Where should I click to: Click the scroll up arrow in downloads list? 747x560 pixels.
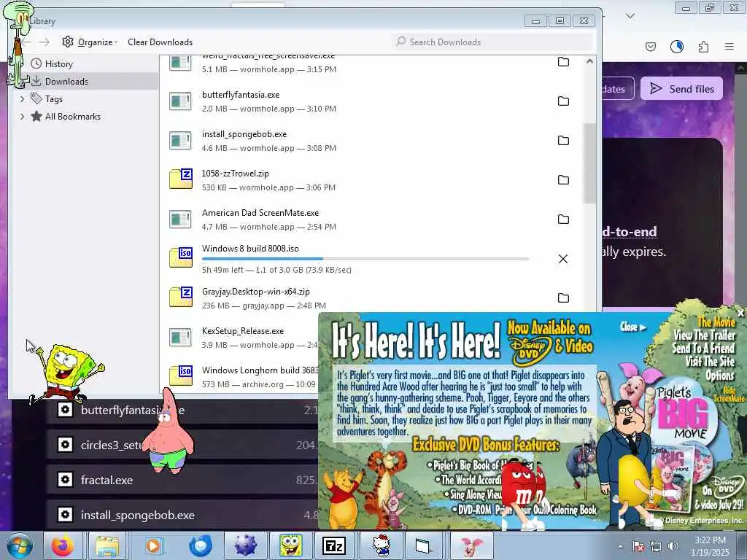pos(589,61)
